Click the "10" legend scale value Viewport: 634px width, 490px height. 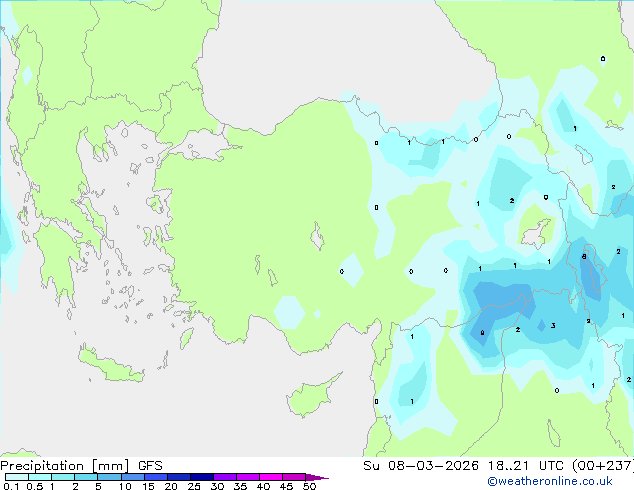click(x=125, y=486)
